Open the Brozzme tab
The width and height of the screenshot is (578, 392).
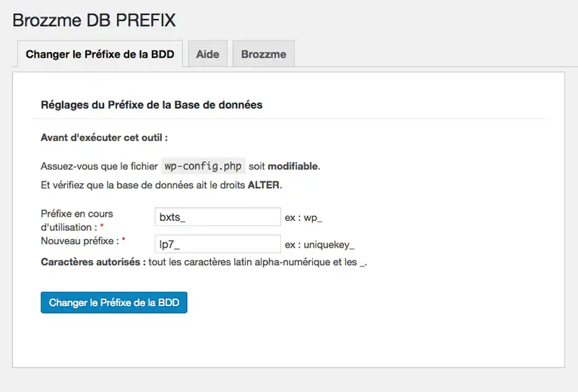tap(264, 54)
